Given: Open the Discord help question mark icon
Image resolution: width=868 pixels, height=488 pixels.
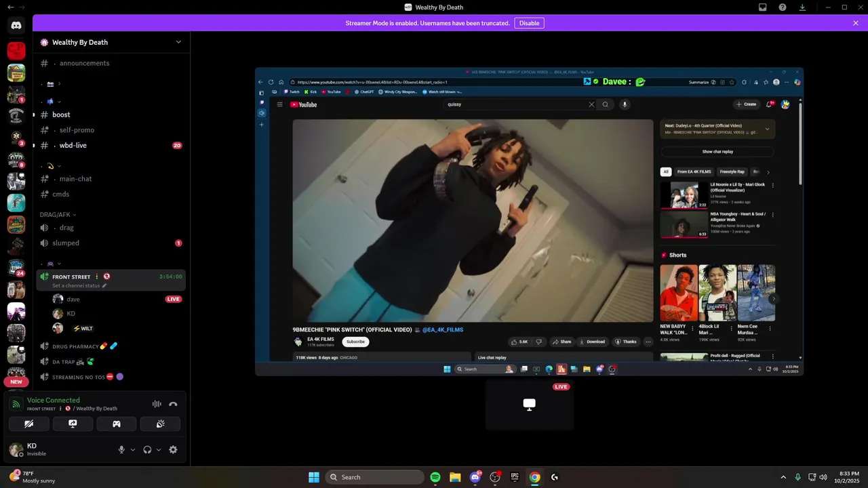Looking at the screenshot, I should point(783,7).
